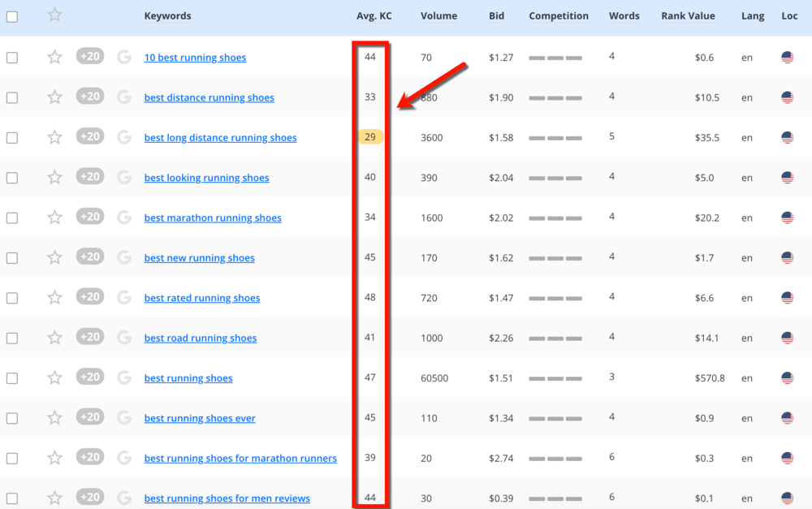Check the select-all checkbox in the header
812x509 pixels.
click(x=11, y=15)
